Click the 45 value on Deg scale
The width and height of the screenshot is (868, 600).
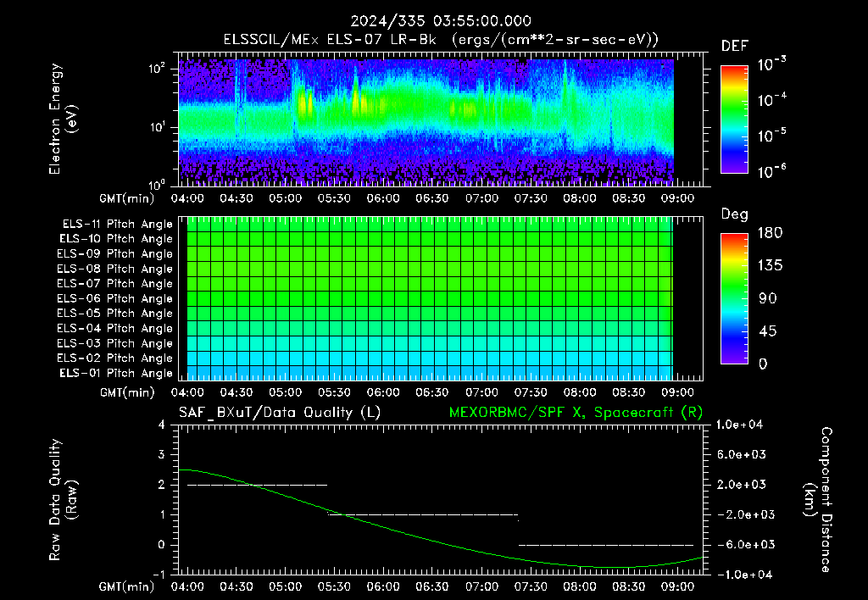[766, 331]
